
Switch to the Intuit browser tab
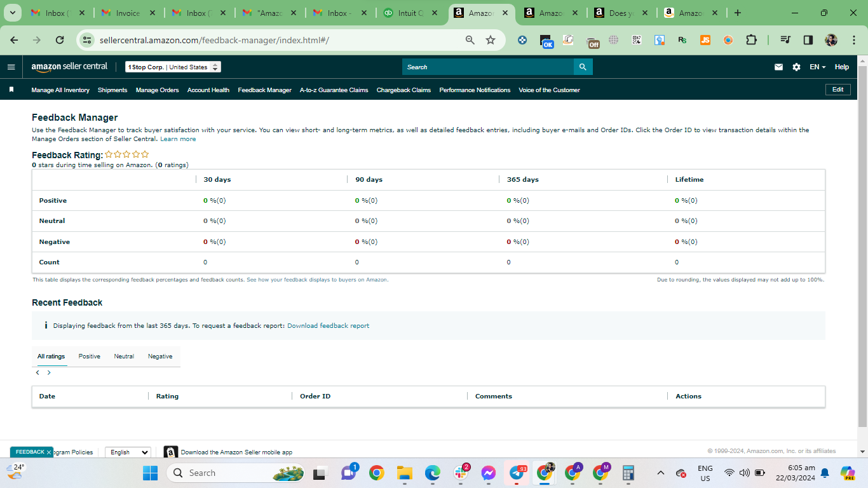pos(411,13)
